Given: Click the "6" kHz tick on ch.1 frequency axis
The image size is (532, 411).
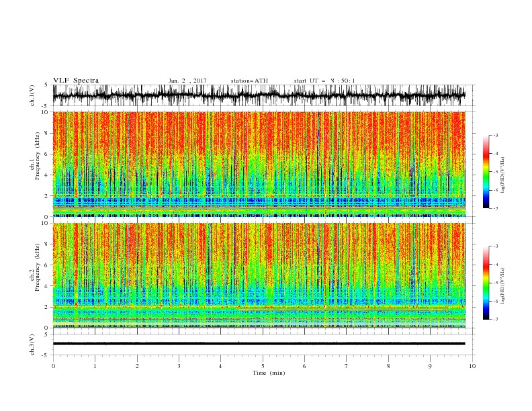Looking at the screenshot, I should coord(47,154).
